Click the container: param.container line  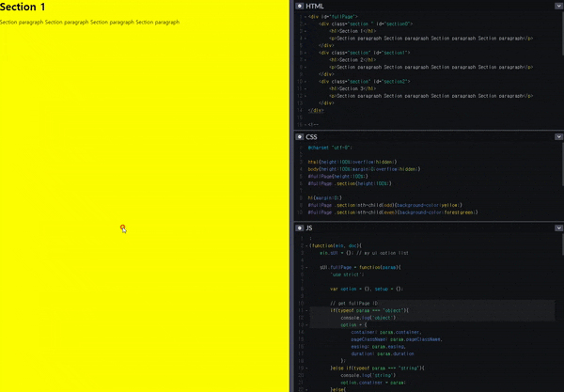click(x=386, y=332)
